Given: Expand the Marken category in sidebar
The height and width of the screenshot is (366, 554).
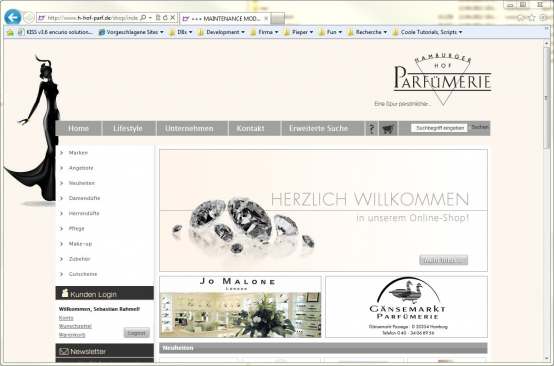Looking at the screenshot, I should coord(78,153).
